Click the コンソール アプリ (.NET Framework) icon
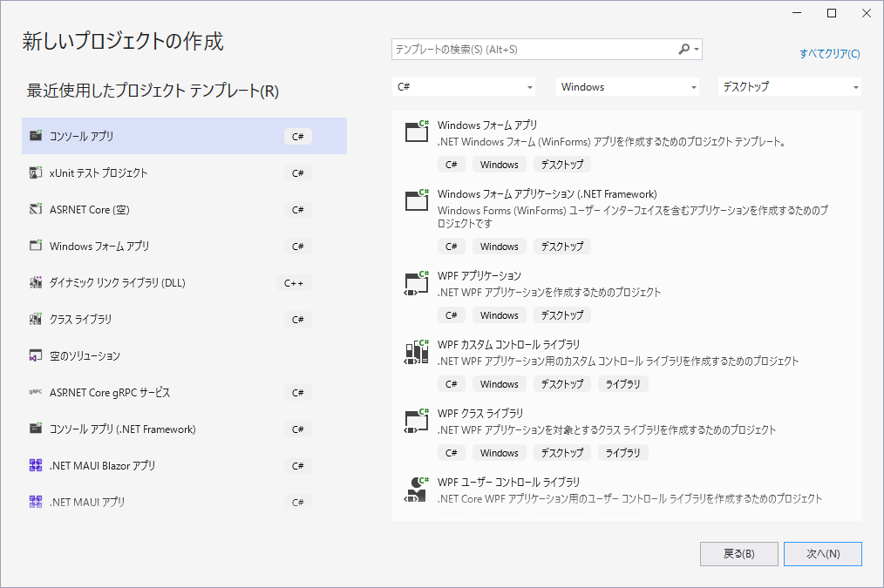Image resolution: width=884 pixels, height=588 pixels. pos(36,429)
